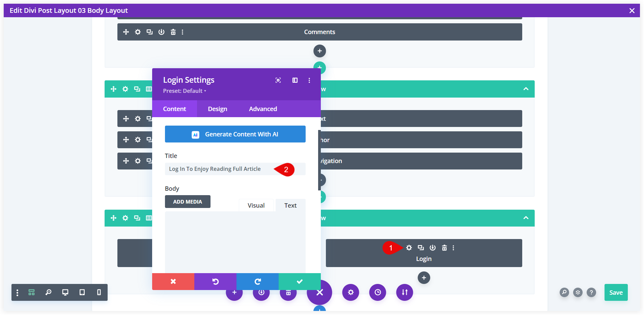Open builder menu dots in bottom toolbar
Image resolution: width=644 pixels, height=315 pixels.
pyautogui.click(x=17, y=292)
